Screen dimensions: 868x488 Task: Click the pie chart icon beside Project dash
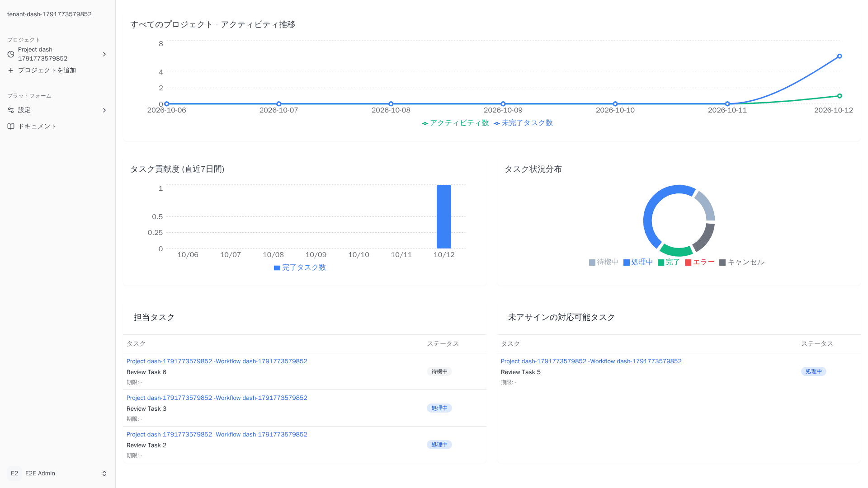(11, 54)
